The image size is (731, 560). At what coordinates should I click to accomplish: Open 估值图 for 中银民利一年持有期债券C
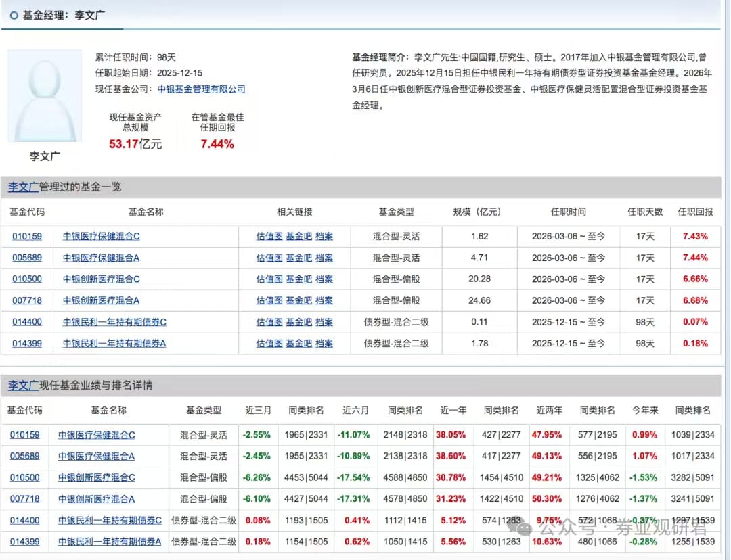point(269,322)
